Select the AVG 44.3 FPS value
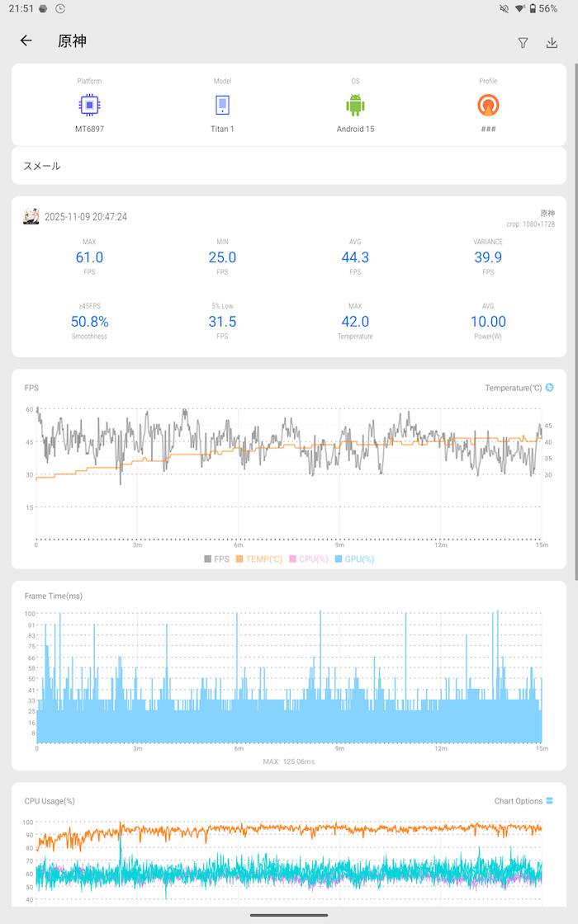This screenshot has height=924, width=578. pyautogui.click(x=355, y=257)
